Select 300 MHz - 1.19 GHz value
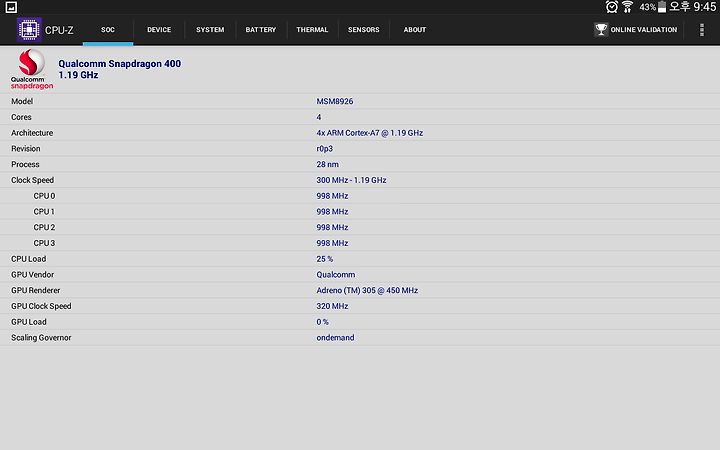 (x=351, y=180)
